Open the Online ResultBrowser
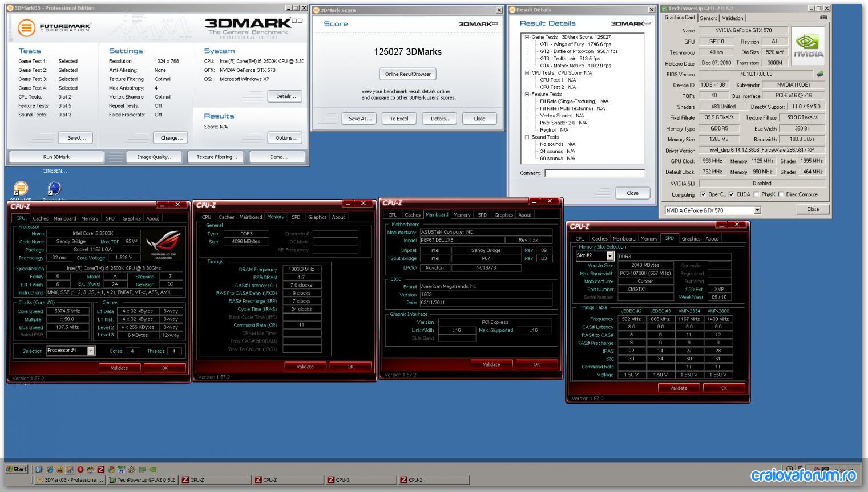 [407, 74]
